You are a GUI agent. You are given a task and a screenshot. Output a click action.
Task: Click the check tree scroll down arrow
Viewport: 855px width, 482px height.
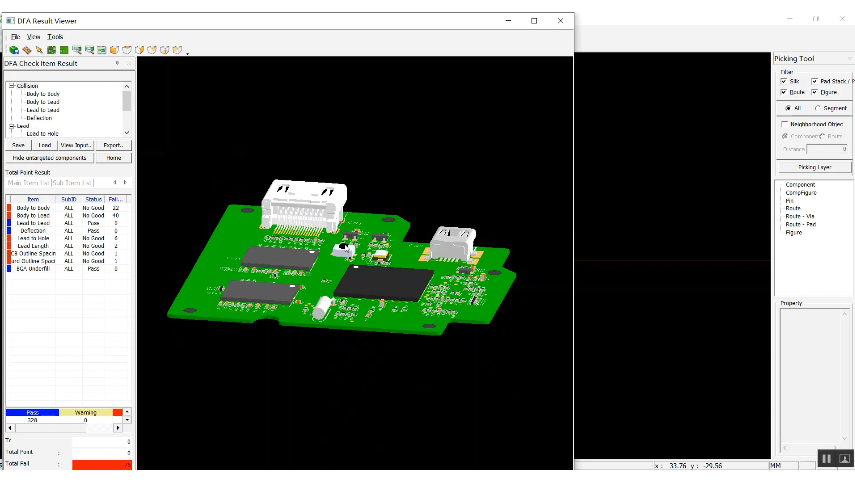click(x=127, y=132)
